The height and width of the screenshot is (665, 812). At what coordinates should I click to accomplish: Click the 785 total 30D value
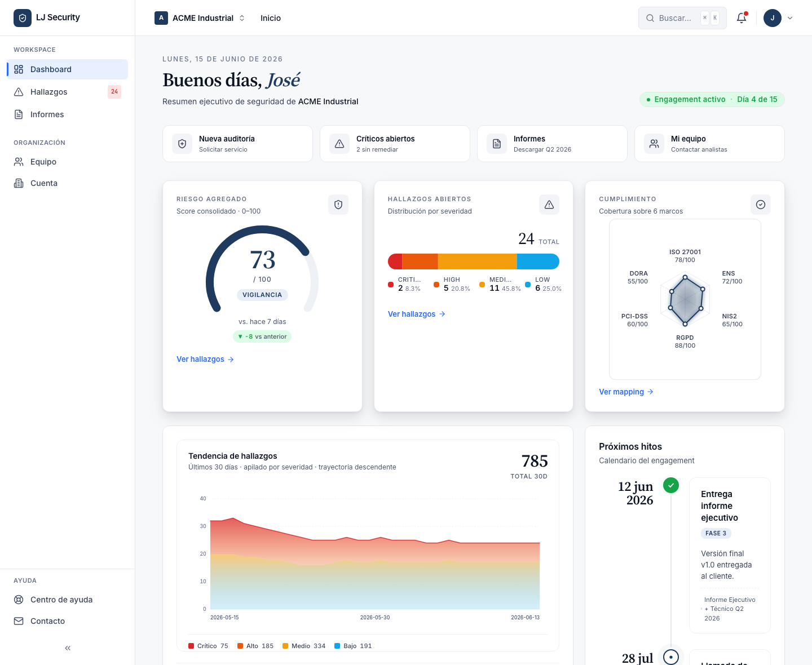coord(535,461)
